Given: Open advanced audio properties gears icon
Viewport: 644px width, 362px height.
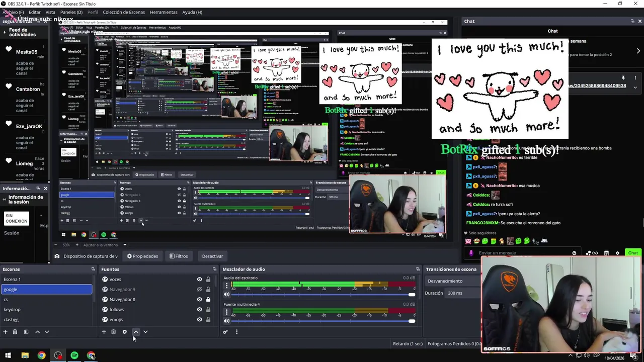Looking at the screenshot, I should click(225, 332).
